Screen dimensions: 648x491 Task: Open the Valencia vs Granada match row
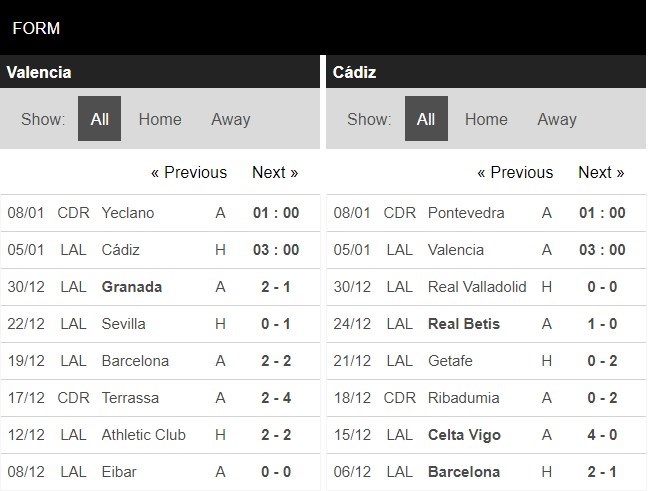click(x=160, y=287)
